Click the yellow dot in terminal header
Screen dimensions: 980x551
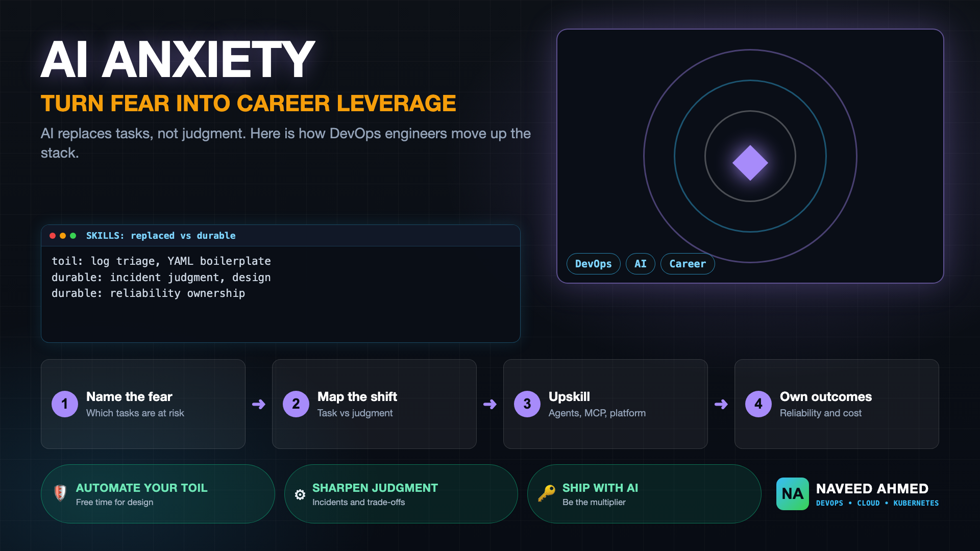point(63,236)
